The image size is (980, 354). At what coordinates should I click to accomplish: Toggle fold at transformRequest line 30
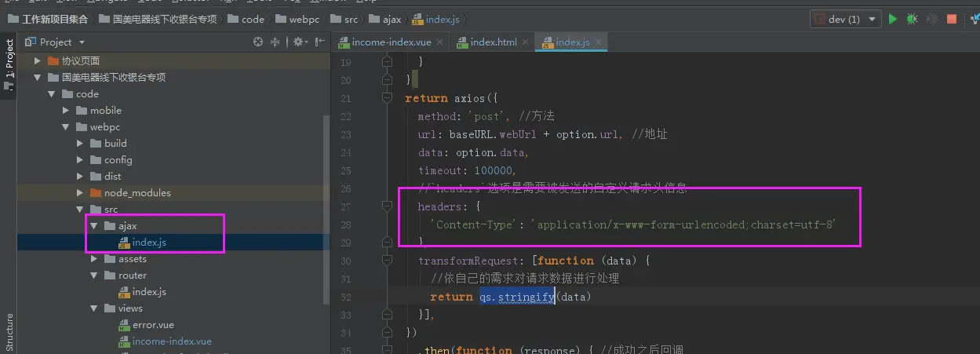click(386, 261)
